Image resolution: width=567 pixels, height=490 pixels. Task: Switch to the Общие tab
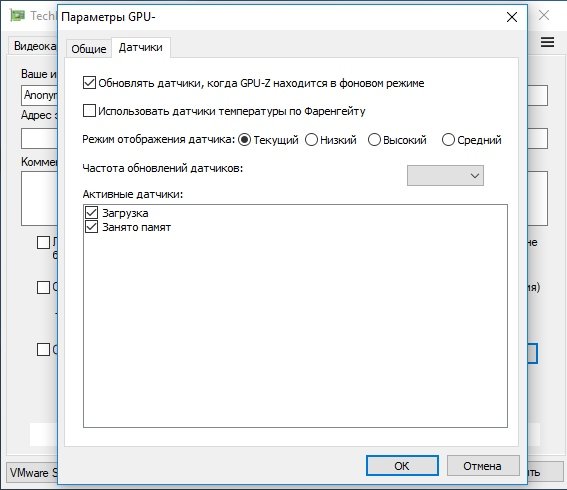tap(89, 48)
